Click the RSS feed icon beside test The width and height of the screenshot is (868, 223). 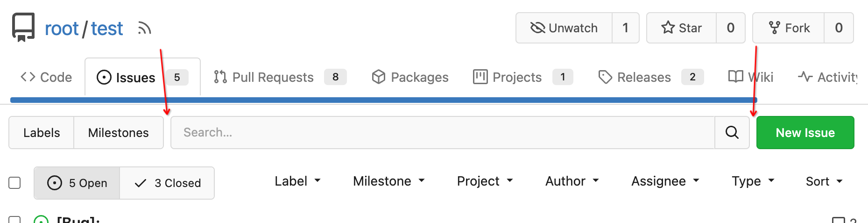coord(145,29)
